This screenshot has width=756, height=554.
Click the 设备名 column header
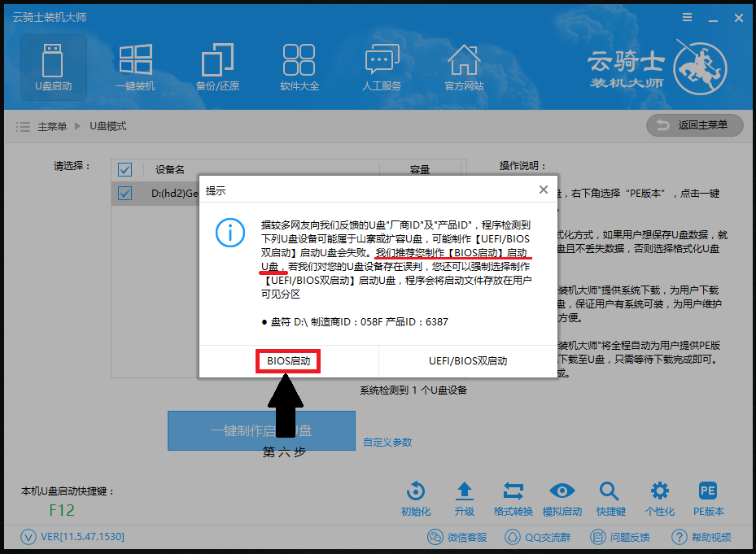[170, 170]
